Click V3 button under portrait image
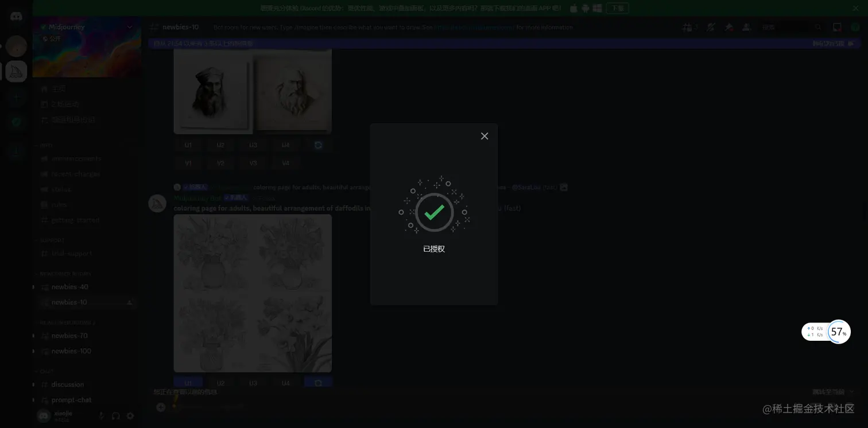Viewport: 868px width, 428px height. point(253,163)
